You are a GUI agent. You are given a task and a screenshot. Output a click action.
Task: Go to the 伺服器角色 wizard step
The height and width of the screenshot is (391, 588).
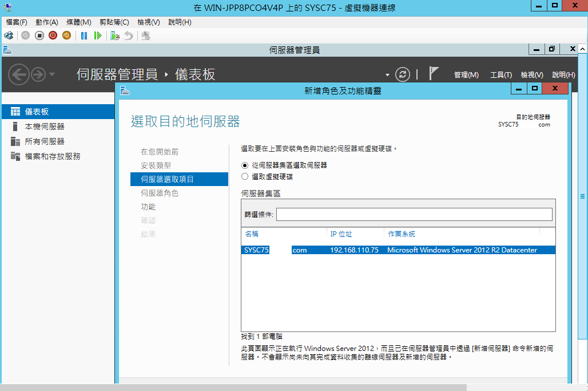160,193
